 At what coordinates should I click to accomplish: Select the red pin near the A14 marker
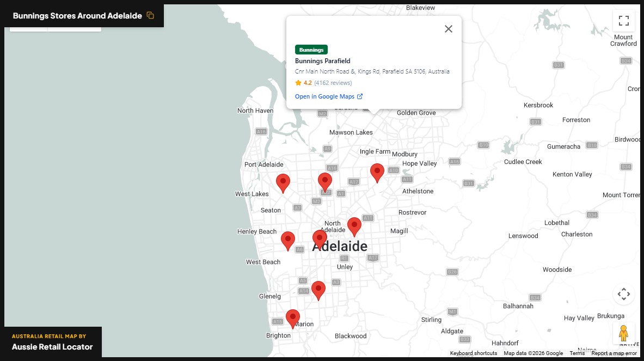coord(318,291)
